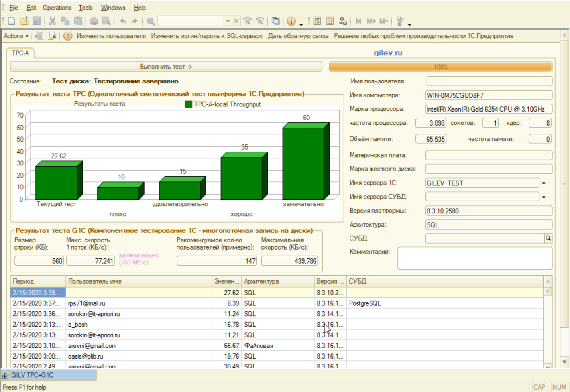The width and height of the screenshot is (570, 392).
Task: Click the windows list icon in toolbar
Action: (x=275, y=21)
